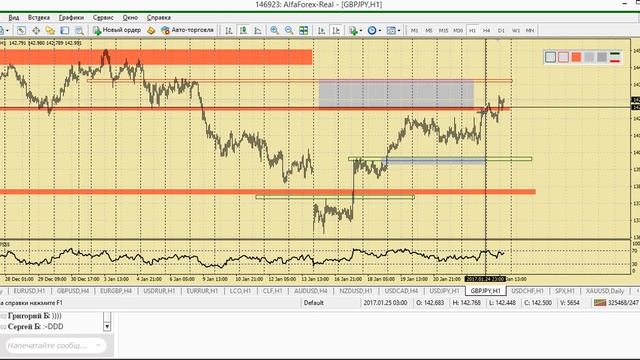Select the M15 timeframe
Screen dimensions: 640x360
click(443, 31)
